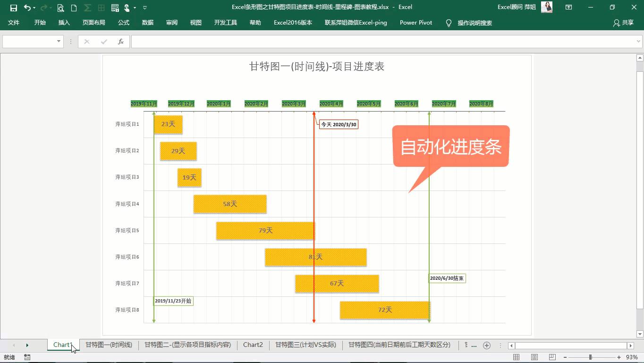Open the 数据 ribbon tab
Image resolution: width=644 pixels, height=363 pixels.
148,23
